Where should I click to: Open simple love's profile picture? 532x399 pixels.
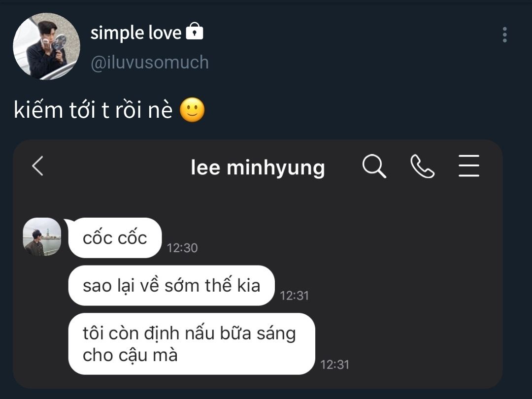point(46,46)
